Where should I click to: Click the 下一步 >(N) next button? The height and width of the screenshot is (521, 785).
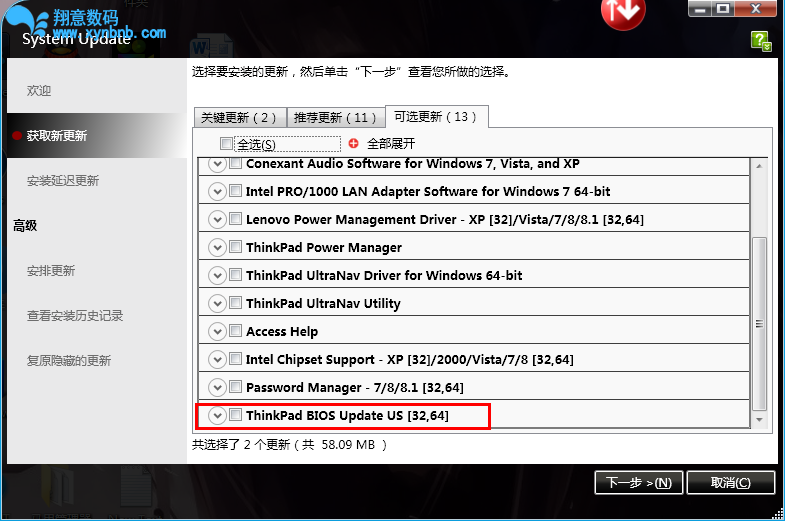click(638, 482)
